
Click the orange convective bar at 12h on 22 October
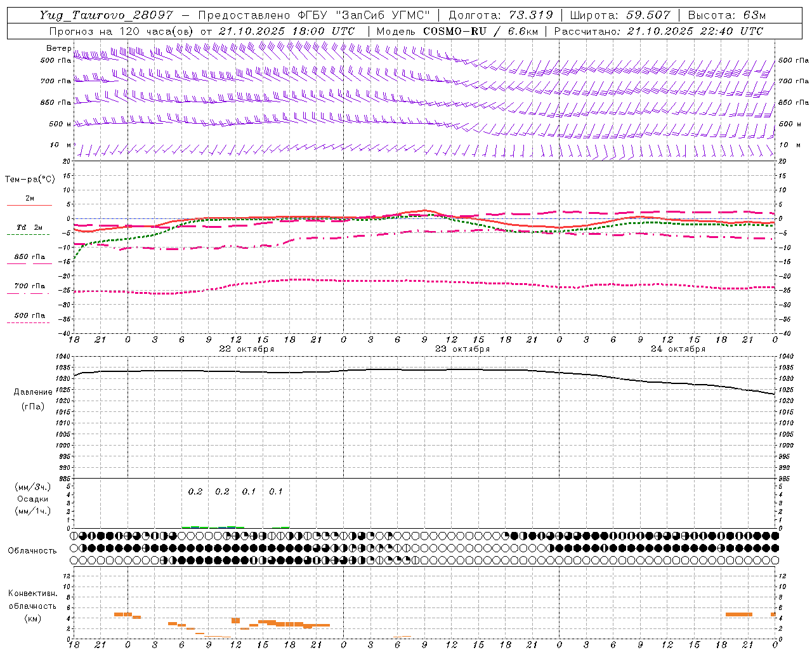tap(235, 621)
